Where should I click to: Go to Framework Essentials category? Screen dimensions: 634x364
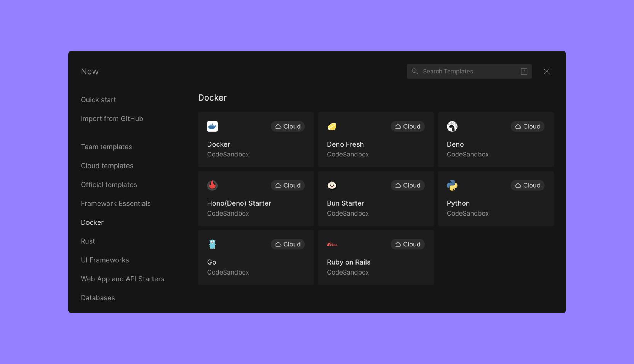point(116,204)
